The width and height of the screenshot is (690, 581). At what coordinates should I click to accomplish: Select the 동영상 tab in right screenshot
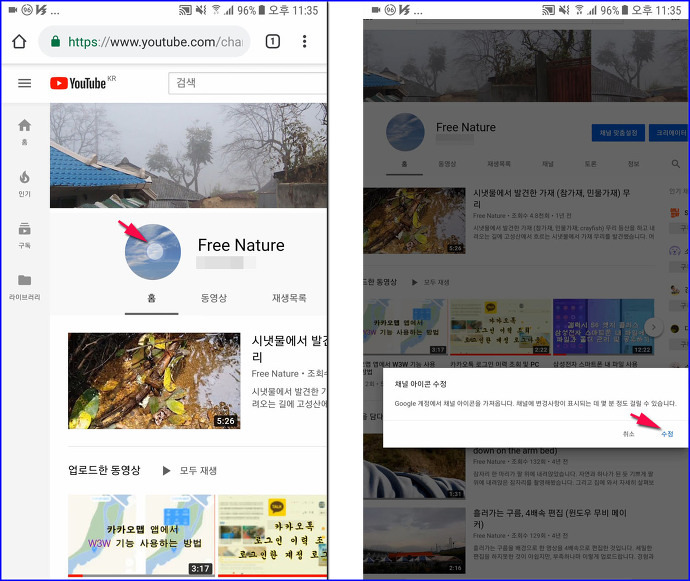click(x=447, y=164)
